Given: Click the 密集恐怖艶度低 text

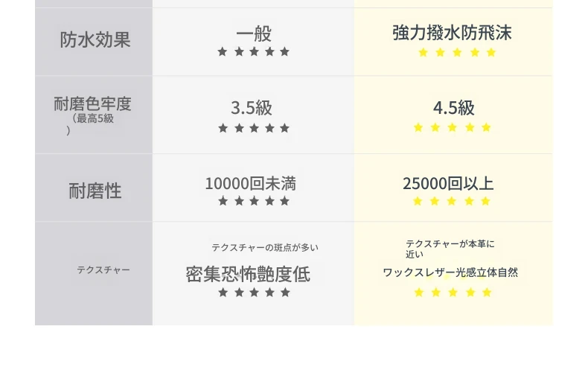Looking at the screenshot, I should coord(248,274).
